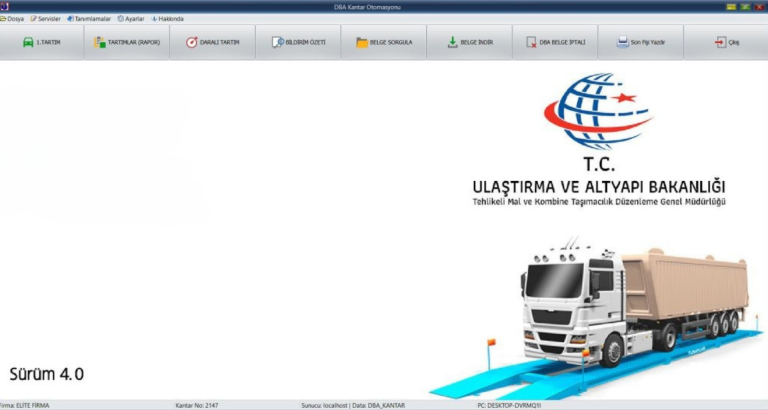Select Son Fişi Yazdır label
Image resolution: width=768 pixels, height=410 pixels.
pyautogui.click(x=648, y=43)
